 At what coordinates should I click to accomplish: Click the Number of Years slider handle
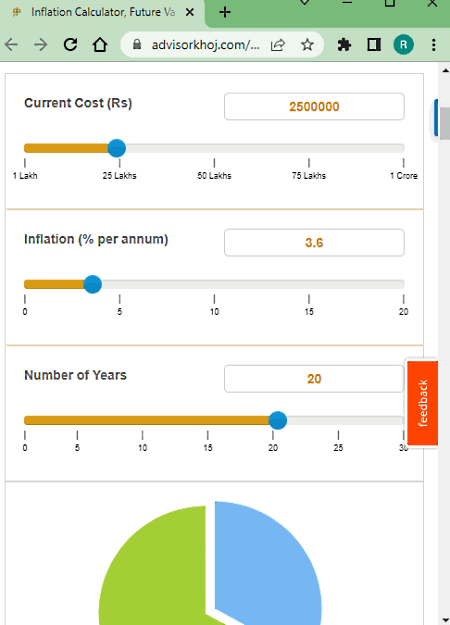click(278, 421)
